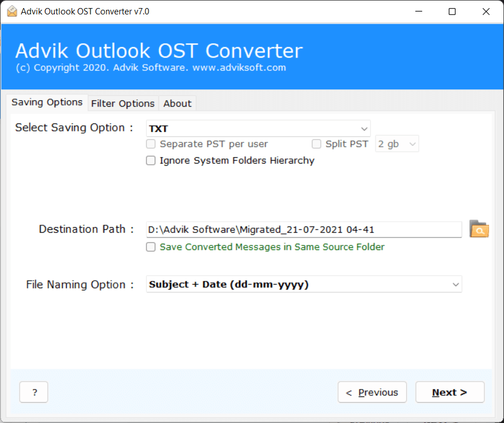Screen dimensions: 504x423
Task: Maximize the Advik OST Converter window
Action: (452, 12)
